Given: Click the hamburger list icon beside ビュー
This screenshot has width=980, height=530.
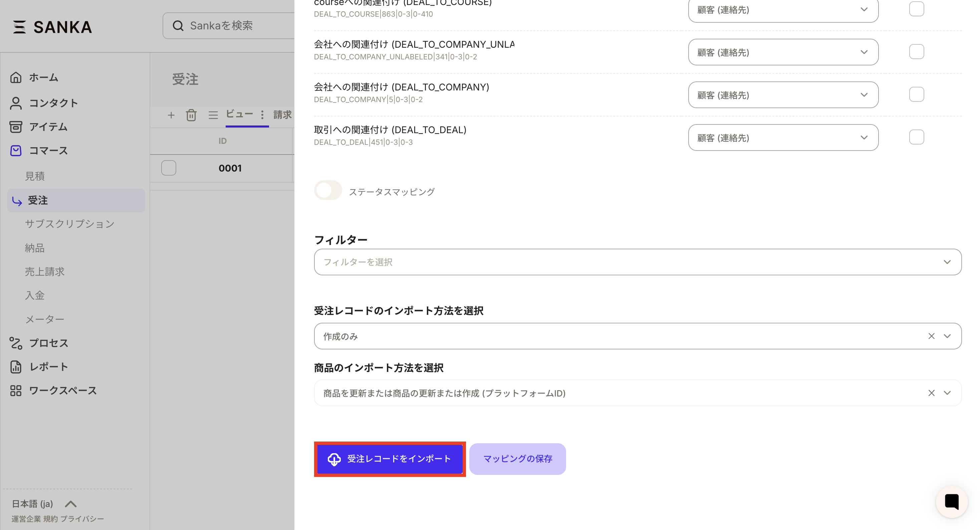Looking at the screenshot, I should (213, 115).
